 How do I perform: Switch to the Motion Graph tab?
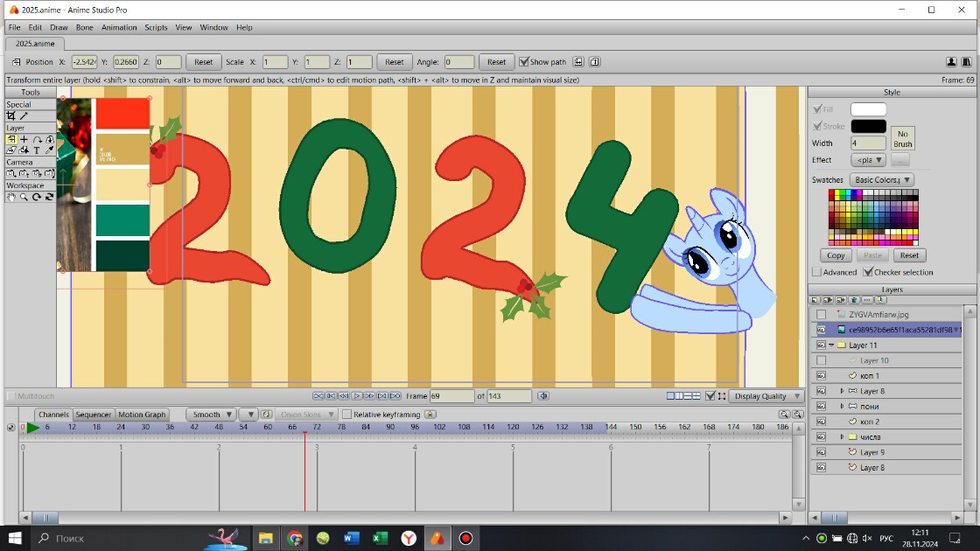coord(142,415)
